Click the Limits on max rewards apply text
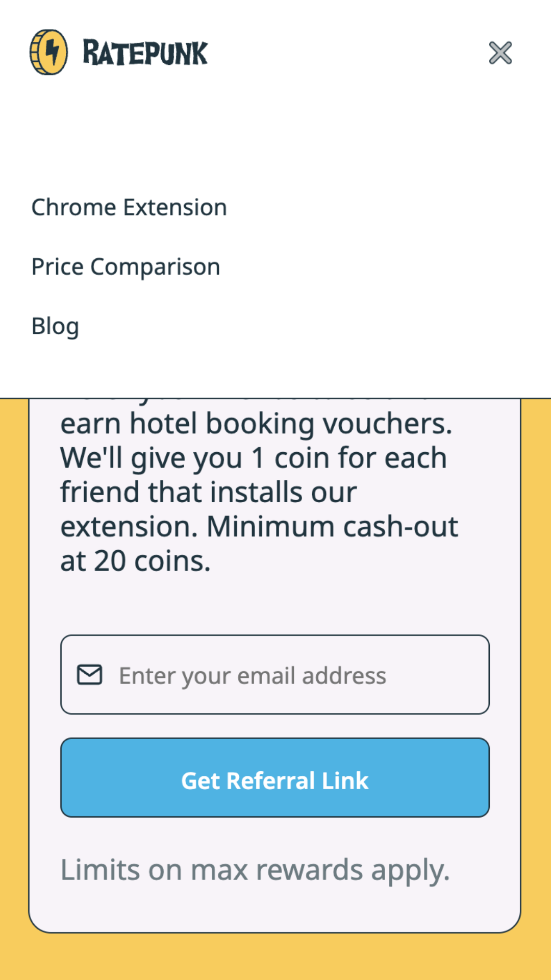Screen dimensions: 551x980 (x=255, y=870)
